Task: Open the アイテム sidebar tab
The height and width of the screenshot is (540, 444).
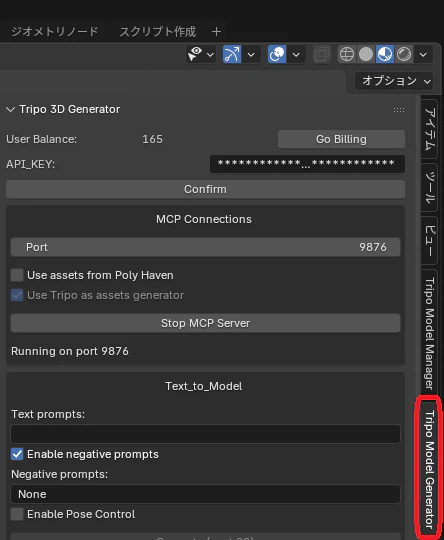Action: (x=429, y=129)
